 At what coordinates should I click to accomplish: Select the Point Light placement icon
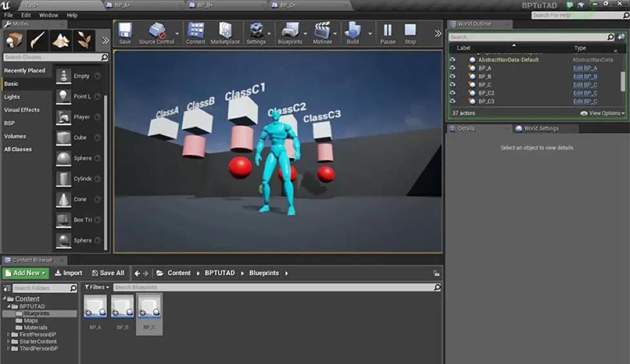pos(63,96)
